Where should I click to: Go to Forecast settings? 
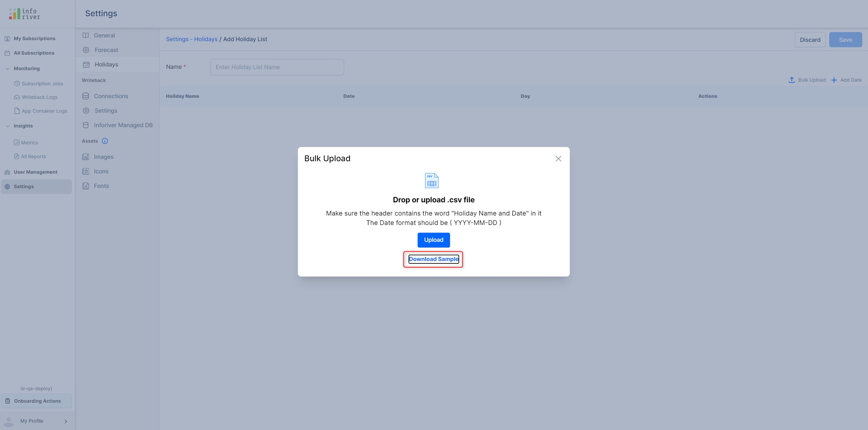click(x=106, y=50)
